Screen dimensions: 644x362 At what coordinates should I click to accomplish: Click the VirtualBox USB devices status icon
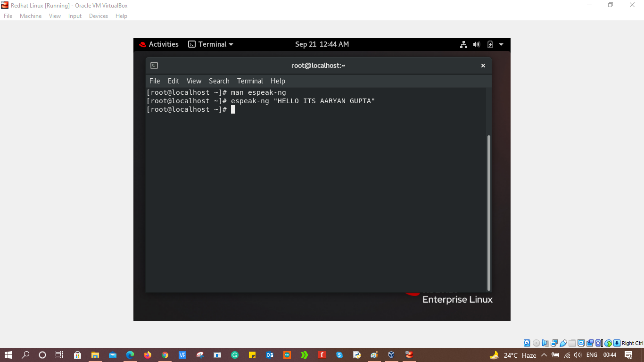pos(562,343)
